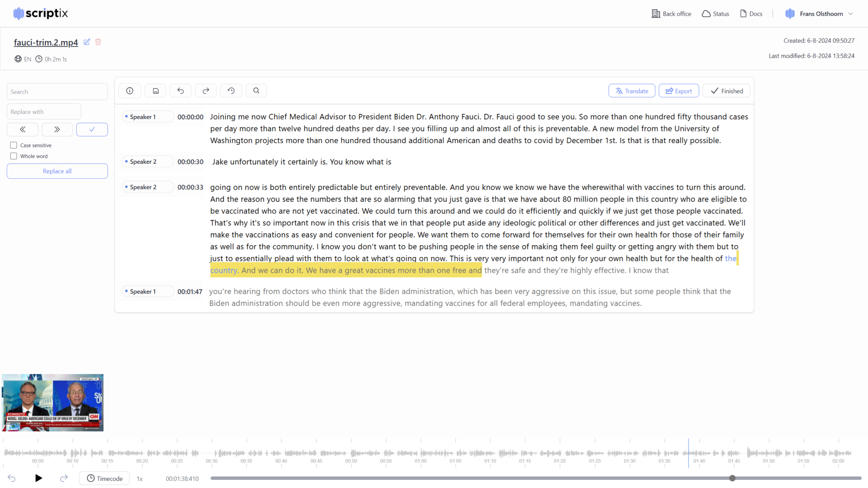Open the 1x playback speed selector
Viewport: 868px width, 488px height.
tap(139, 479)
